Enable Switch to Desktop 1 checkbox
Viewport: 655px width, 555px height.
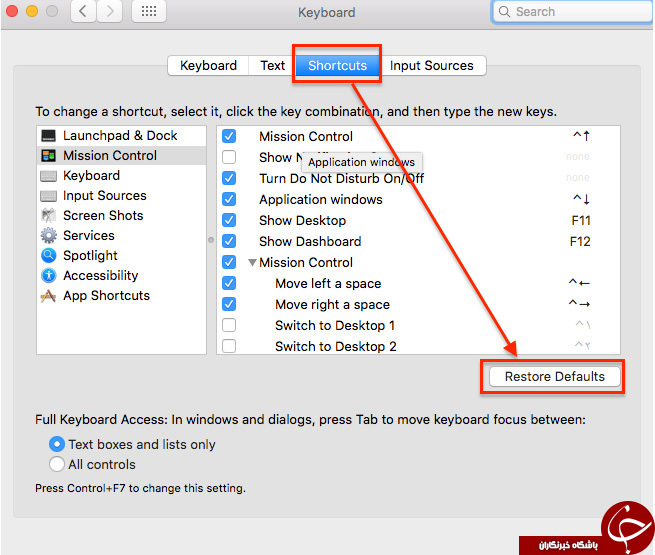pyautogui.click(x=229, y=325)
